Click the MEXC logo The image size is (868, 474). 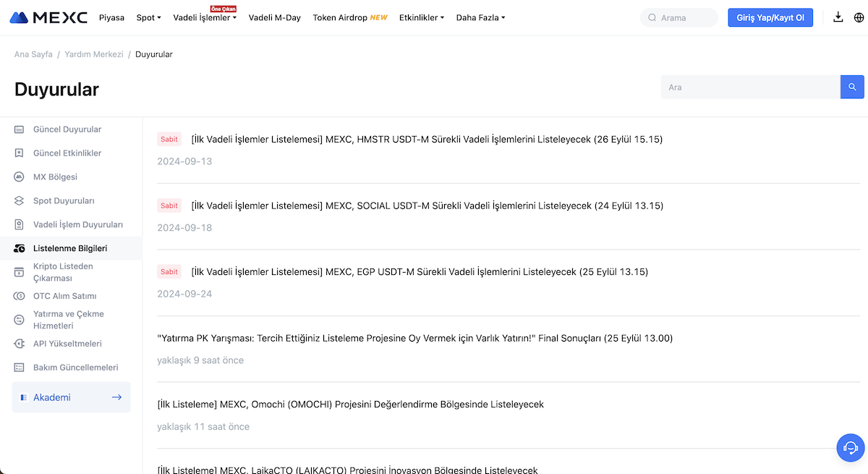48,17
